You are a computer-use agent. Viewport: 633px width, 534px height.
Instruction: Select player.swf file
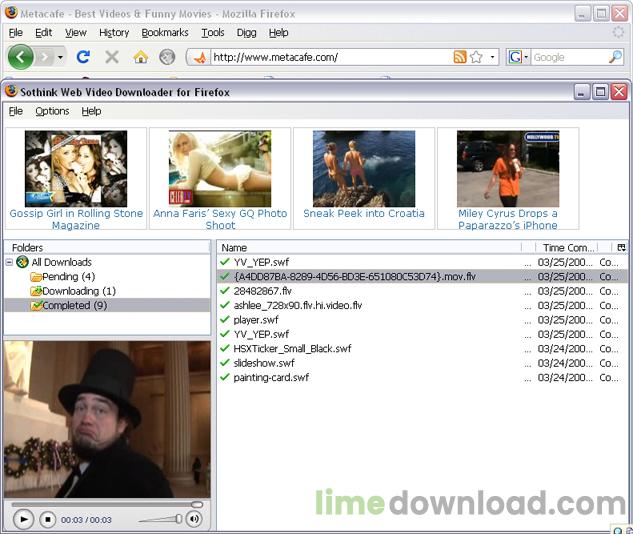pos(422,320)
